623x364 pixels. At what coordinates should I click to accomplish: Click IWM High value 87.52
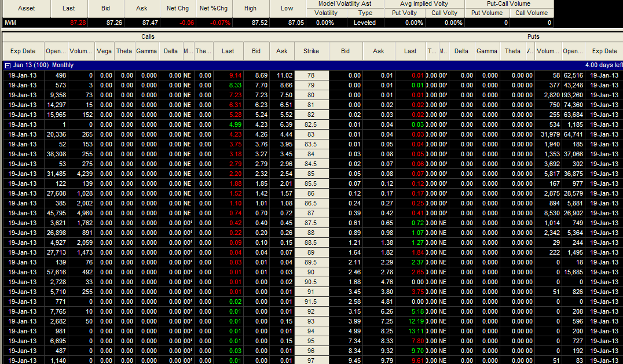tap(259, 23)
